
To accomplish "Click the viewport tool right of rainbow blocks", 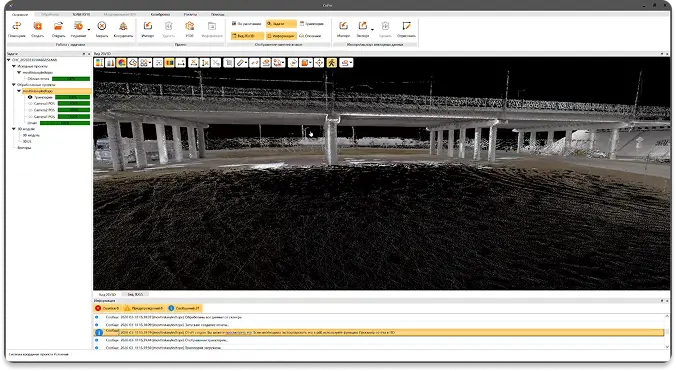I will click(181, 63).
